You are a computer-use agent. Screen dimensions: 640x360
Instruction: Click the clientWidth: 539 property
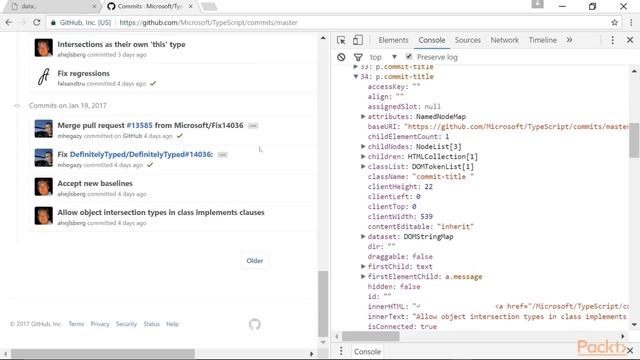(400, 217)
